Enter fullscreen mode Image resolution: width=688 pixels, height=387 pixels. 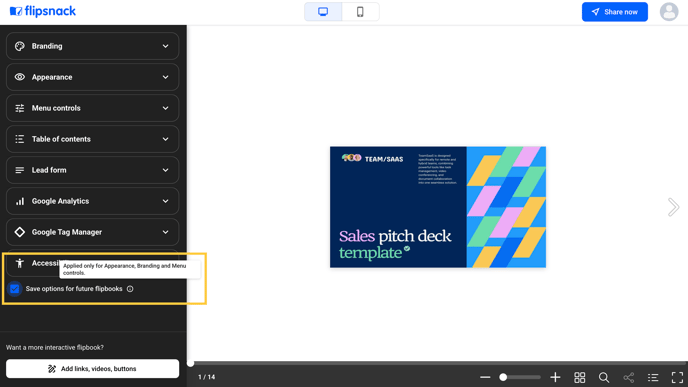(677, 377)
